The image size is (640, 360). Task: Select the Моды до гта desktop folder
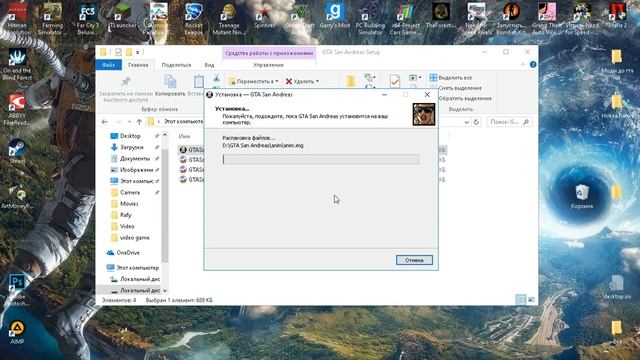click(x=617, y=62)
